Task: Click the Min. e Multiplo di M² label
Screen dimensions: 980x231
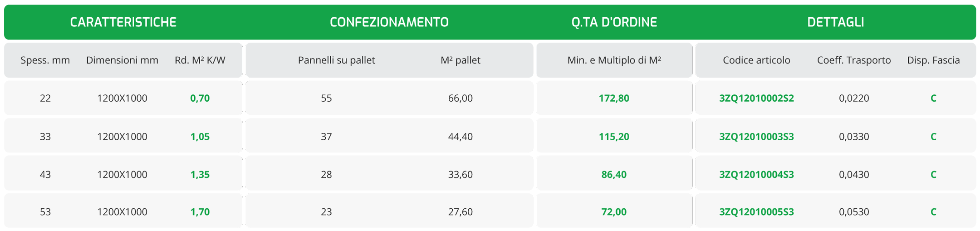Action: click(x=614, y=60)
